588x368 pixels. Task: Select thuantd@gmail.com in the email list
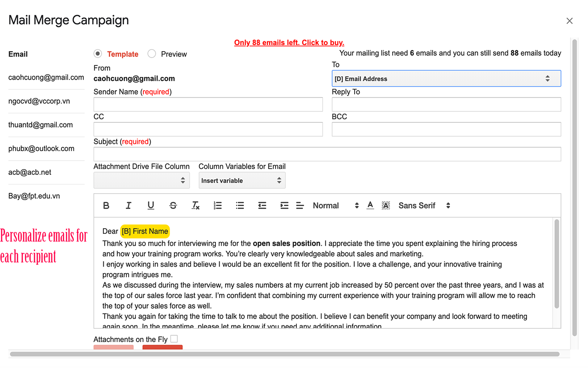pos(40,125)
